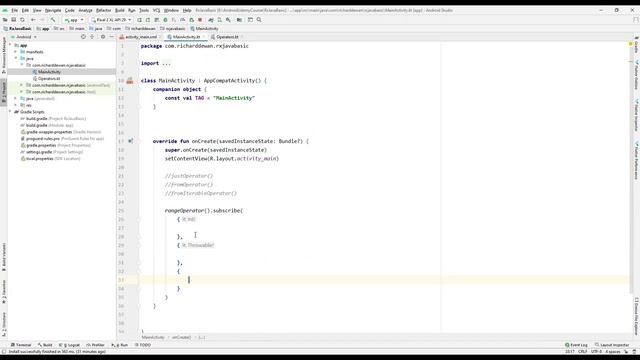Click the Sync Project with Gradle icon
640x360 pixels.
coord(211,20)
